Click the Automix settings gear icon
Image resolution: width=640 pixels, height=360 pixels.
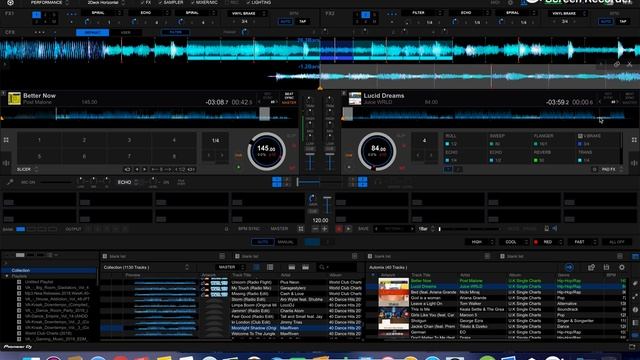622,267
